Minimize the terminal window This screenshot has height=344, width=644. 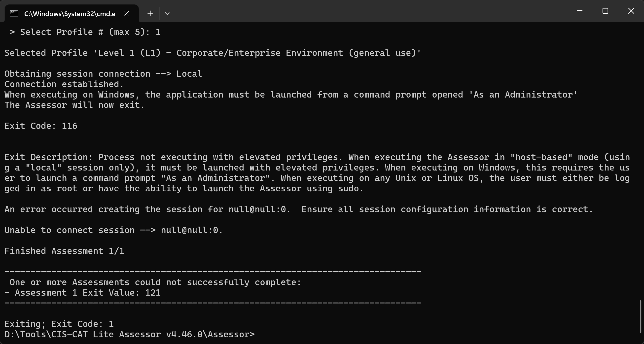pyautogui.click(x=579, y=11)
